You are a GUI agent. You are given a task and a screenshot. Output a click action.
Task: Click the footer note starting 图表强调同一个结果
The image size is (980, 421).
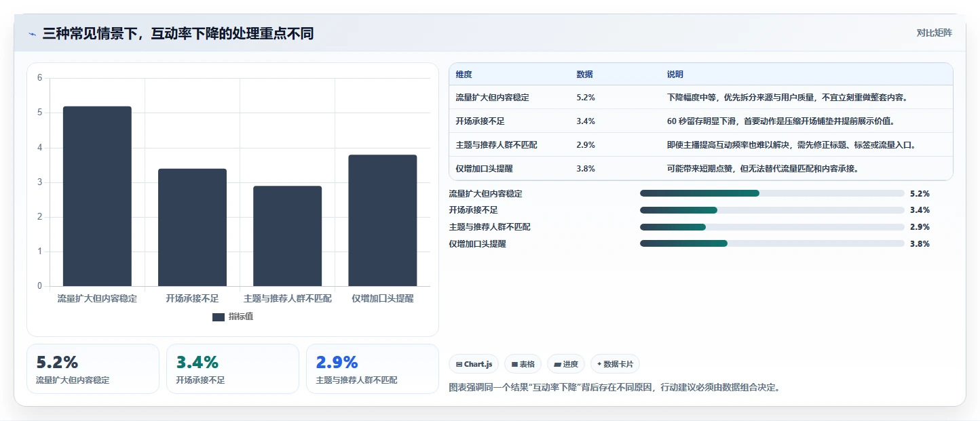pyautogui.click(x=614, y=388)
